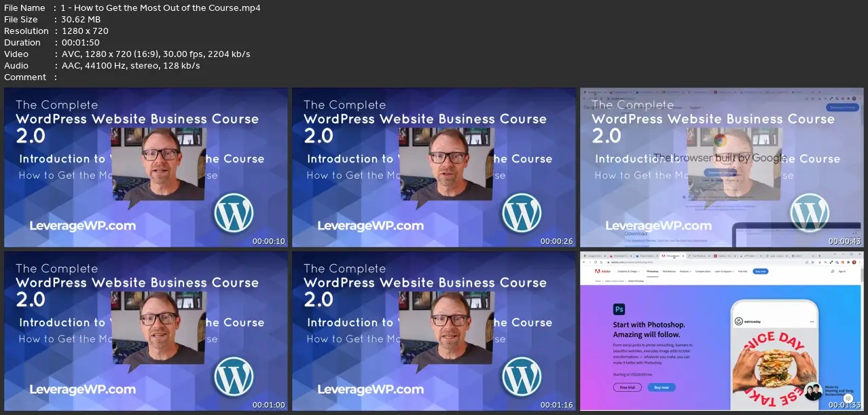
Task: Click the WordPress logo in the 00:00:10 thumbnail
Action: click(234, 213)
